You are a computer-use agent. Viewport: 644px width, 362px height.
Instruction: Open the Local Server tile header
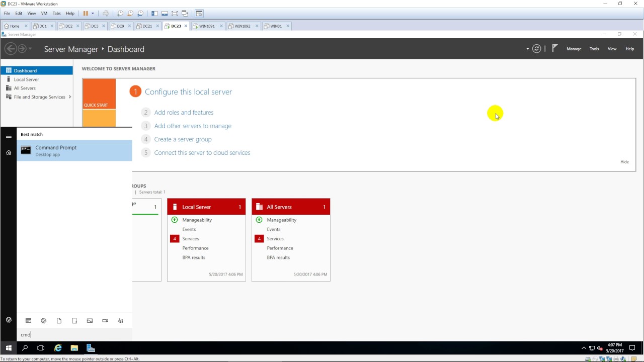pos(206,207)
